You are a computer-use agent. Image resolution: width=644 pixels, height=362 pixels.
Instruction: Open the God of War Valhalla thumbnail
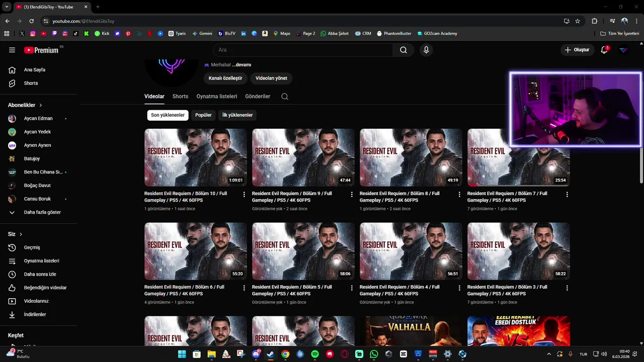[x=411, y=331]
